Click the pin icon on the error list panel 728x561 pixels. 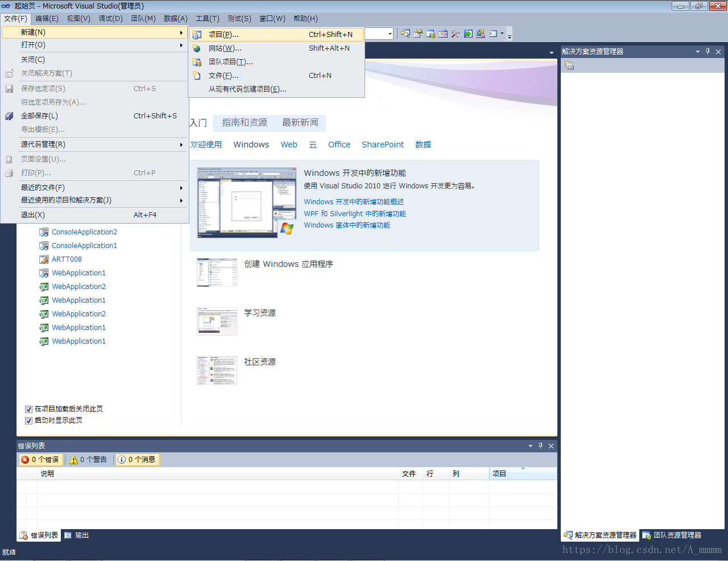pos(540,445)
